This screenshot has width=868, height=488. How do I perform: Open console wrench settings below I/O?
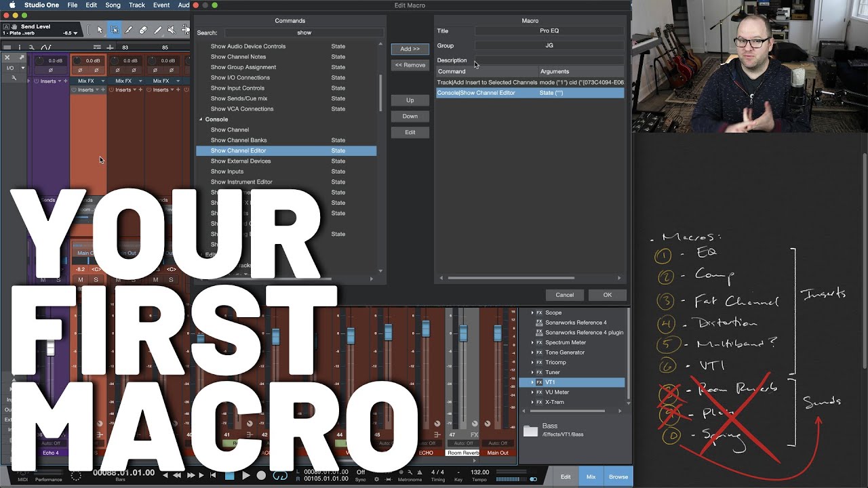[x=14, y=78]
